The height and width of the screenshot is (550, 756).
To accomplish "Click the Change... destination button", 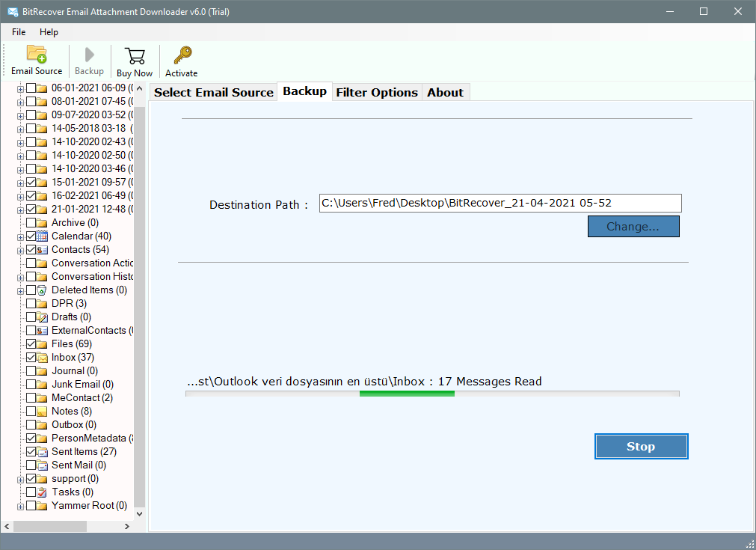I will [x=633, y=226].
